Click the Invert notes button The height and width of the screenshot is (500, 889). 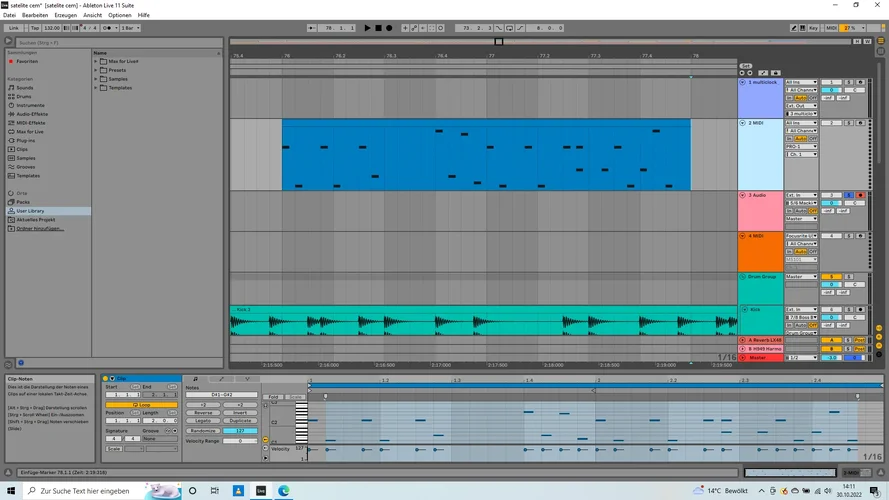coord(240,413)
